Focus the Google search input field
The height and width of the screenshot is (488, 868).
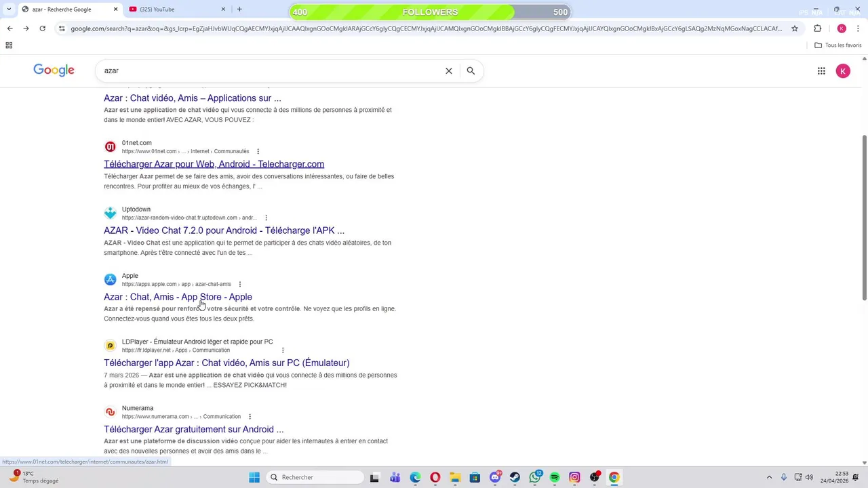point(270,70)
